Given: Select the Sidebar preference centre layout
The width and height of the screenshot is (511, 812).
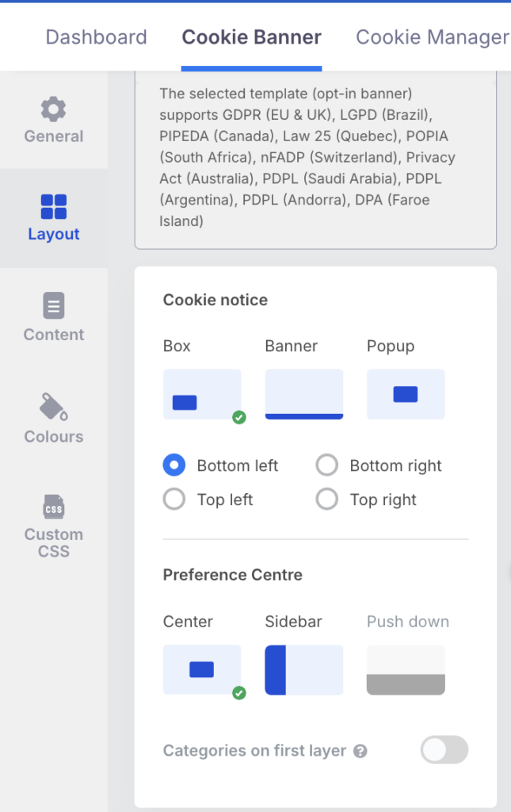Looking at the screenshot, I should [303, 670].
